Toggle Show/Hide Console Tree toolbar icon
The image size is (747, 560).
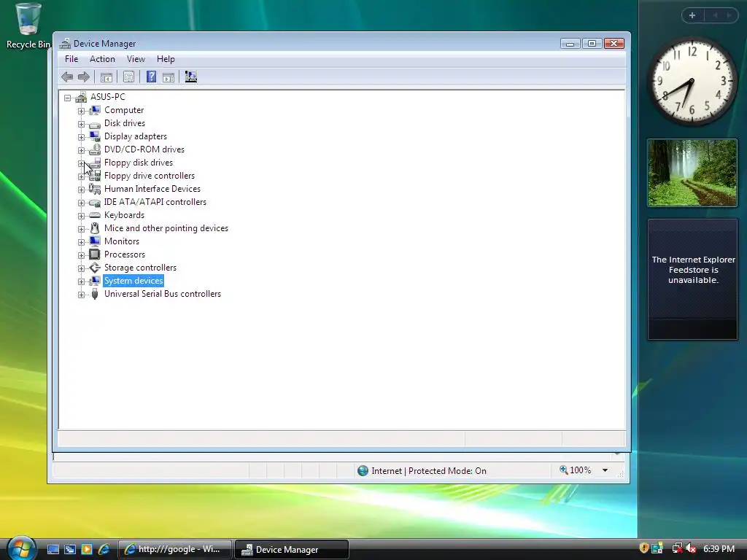tap(107, 77)
